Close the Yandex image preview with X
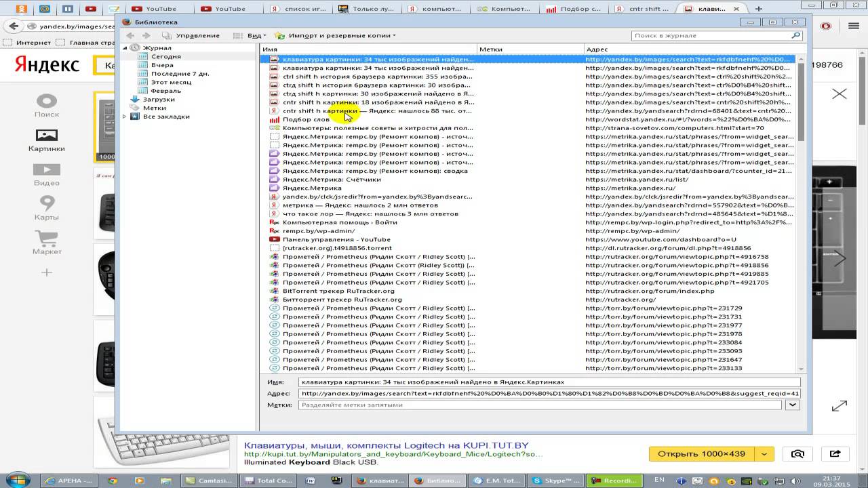Viewport: 868px width, 488px height. click(840, 94)
